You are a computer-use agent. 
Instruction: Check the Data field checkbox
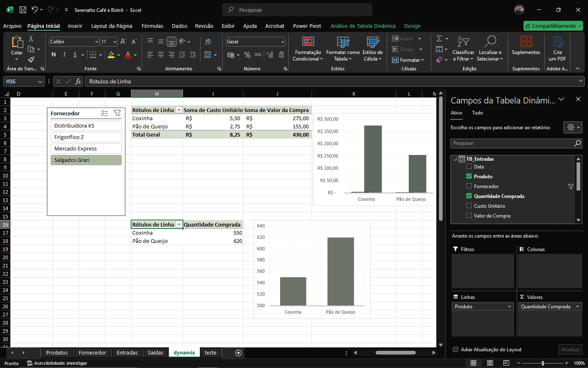coord(469,166)
